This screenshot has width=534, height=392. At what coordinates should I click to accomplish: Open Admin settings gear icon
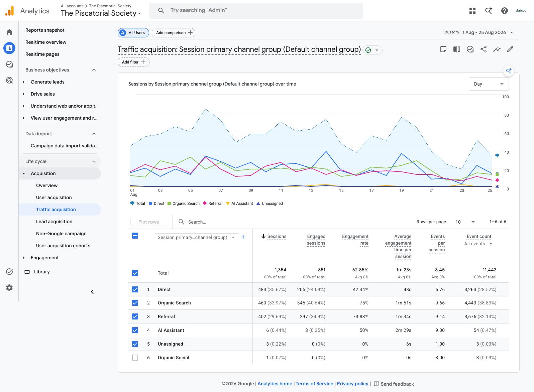pyautogui.click(x=9, y=288)
